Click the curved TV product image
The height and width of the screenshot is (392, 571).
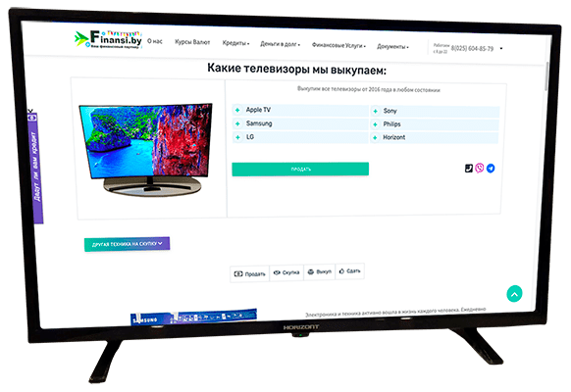pos(145,149)
